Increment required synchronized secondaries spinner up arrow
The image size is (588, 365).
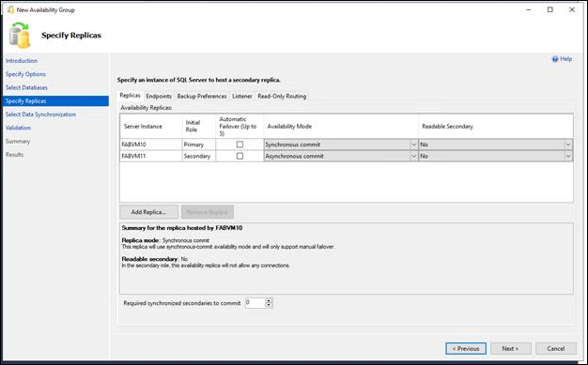point(268,300)
